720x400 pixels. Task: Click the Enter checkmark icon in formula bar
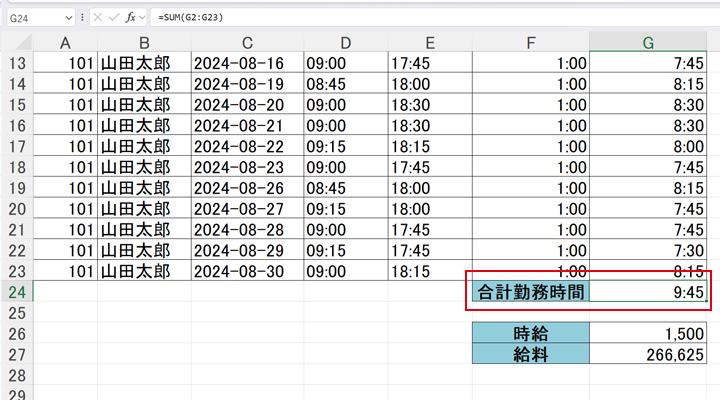pyautogui.click(x=113, y=18)
